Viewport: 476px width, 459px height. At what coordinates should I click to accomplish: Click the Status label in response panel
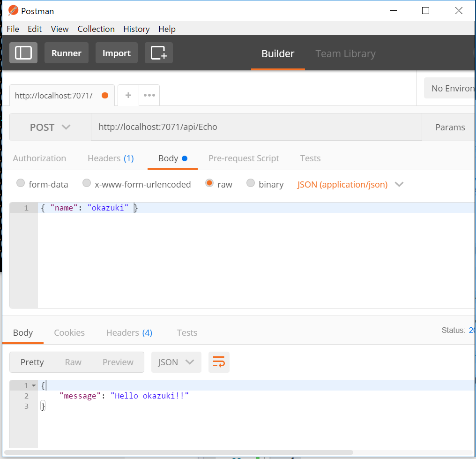click(x=453, y=330)
